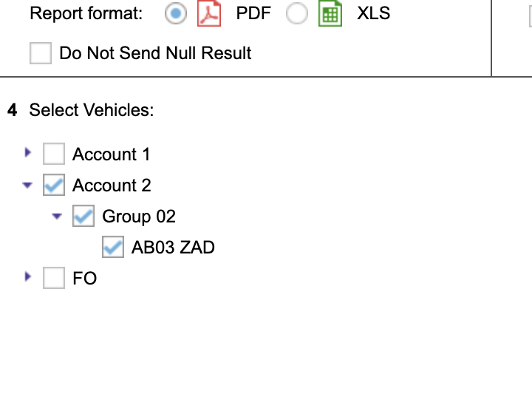The width and height of the screenshot is (532, 402).
Task: Click the AB03 ZAD vehicle label
Action: [x=173, y=248]
